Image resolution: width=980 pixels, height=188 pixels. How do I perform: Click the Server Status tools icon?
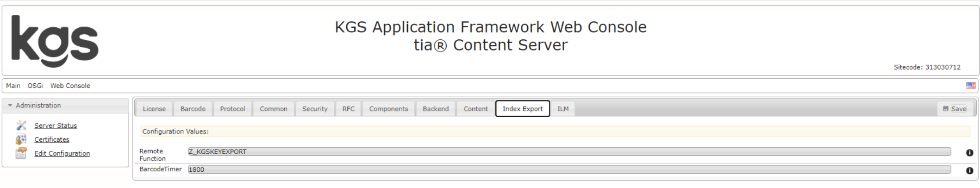(x=21, y=125)
